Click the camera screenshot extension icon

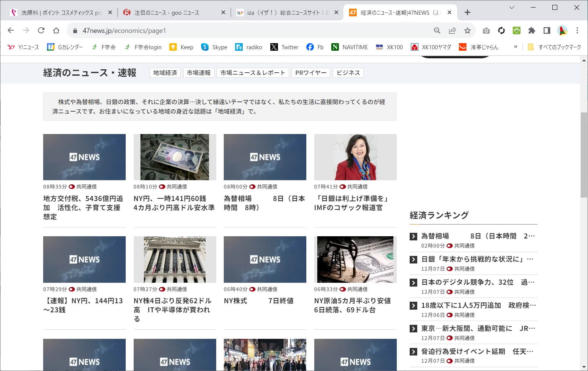(487, 31)
